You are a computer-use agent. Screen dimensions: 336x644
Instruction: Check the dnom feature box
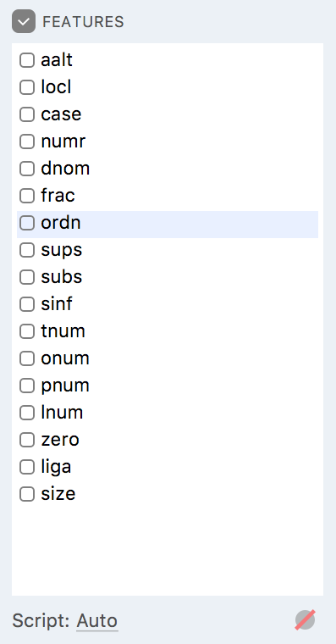[27, 169]
